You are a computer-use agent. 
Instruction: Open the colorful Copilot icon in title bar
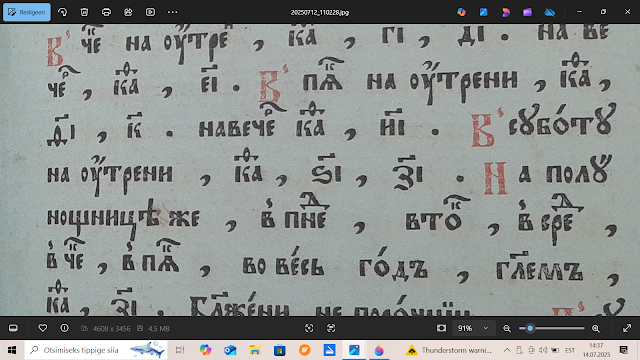point(462,12)
